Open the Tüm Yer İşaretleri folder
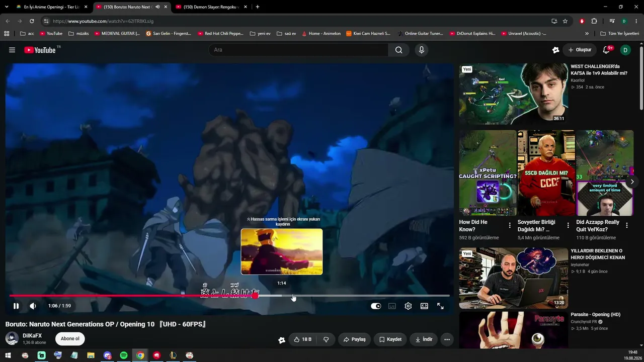 (x=619, y=34)
